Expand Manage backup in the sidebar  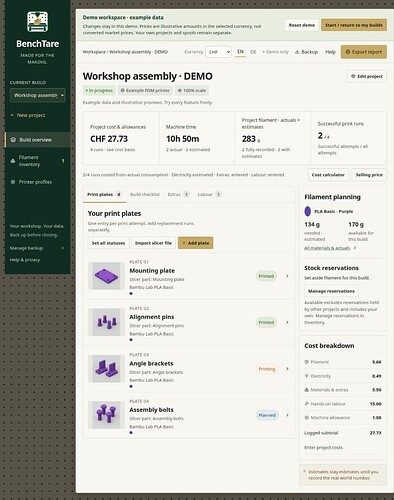[x=37, y=248]
